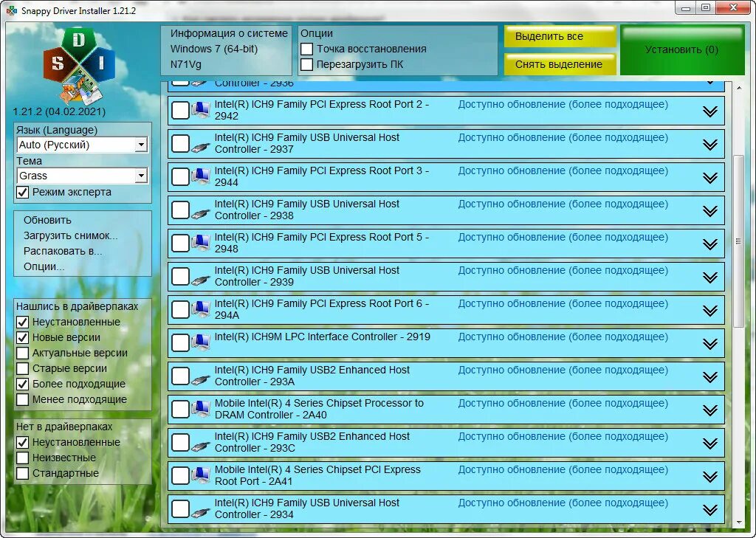
Task: Click device icon for PCI Express Root Port 5 - 2948
Action: coord(201,243)
